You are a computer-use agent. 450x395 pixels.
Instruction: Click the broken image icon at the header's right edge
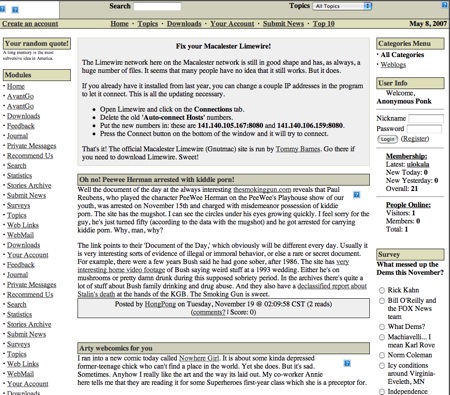pyautogui.click(x=445, y=5)
